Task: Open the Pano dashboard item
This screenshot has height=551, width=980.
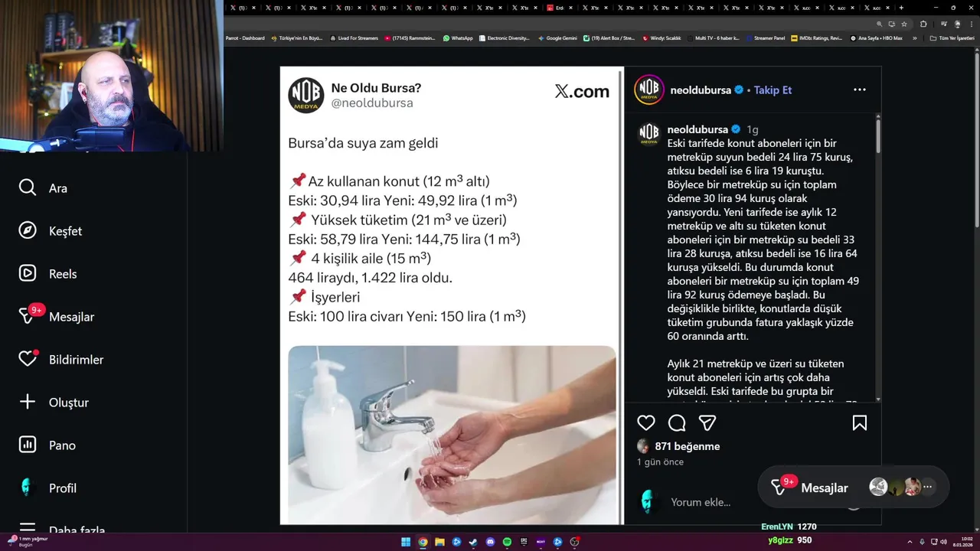Action: pyautogui.click(x=47, y=445)
